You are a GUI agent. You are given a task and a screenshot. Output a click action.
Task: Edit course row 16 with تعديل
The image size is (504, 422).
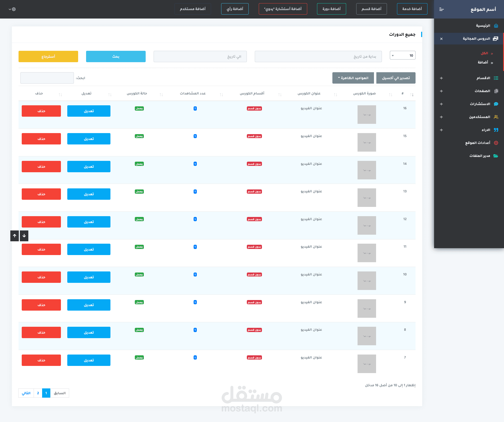tap(89, 111)
